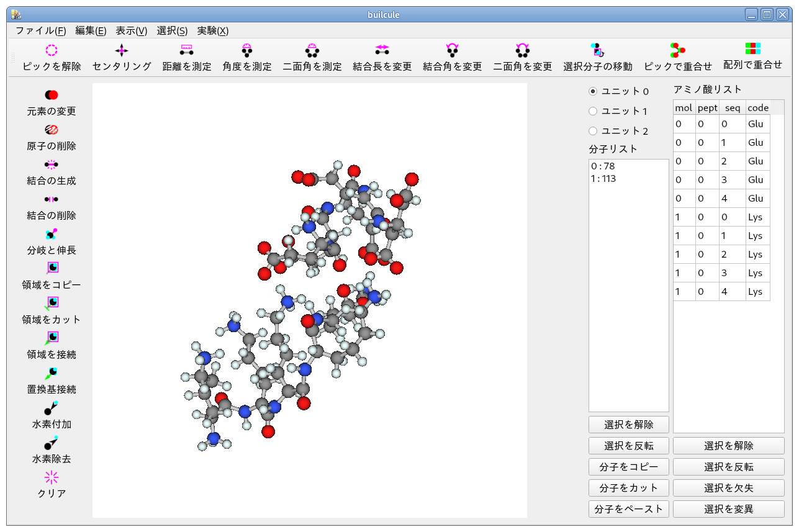
Task: Choose the ユニット 2 radio button
Action: (593, 131)
